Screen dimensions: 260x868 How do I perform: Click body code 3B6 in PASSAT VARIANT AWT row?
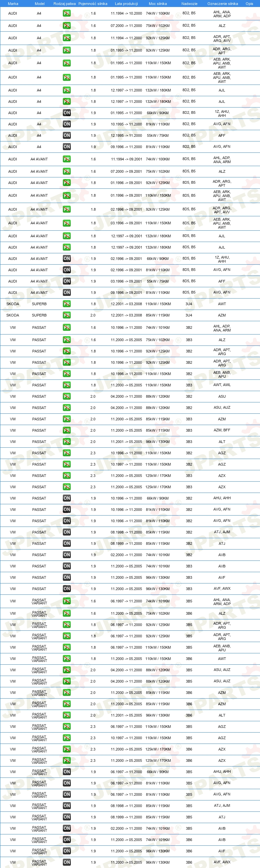click(x=189, y=659)
